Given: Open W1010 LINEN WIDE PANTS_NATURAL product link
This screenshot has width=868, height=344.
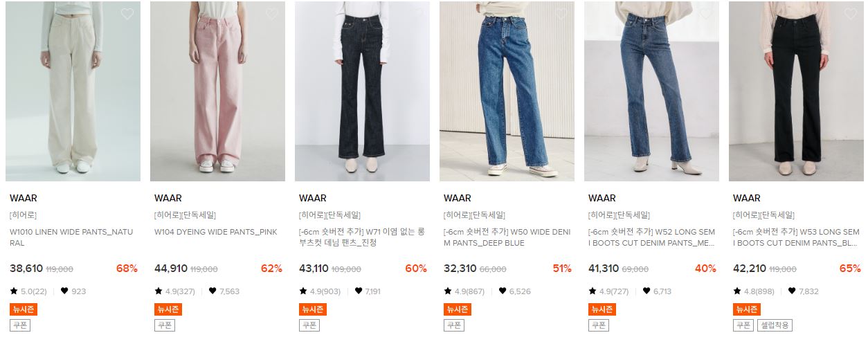Looking at the screenshot, I should 71,237.
